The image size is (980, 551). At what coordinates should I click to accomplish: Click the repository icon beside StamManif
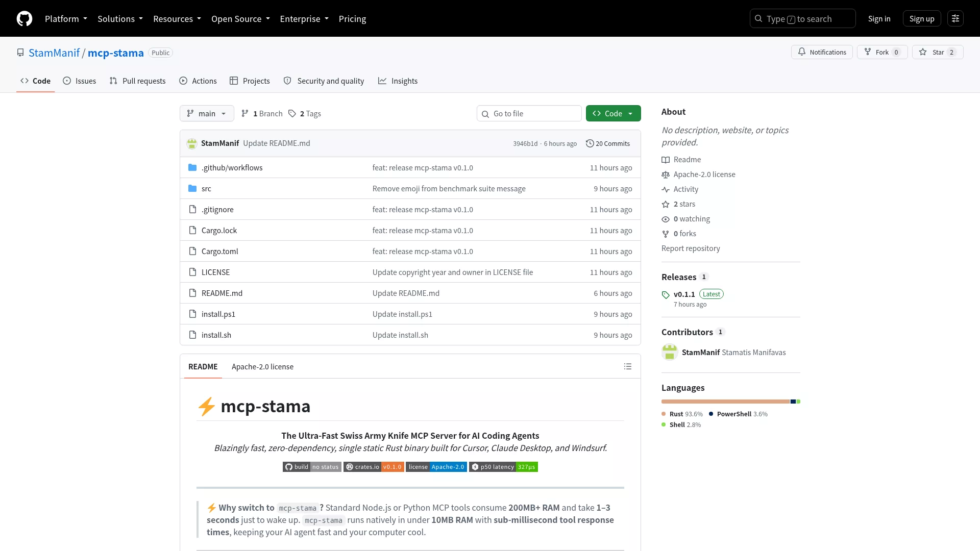coord(20,53)
